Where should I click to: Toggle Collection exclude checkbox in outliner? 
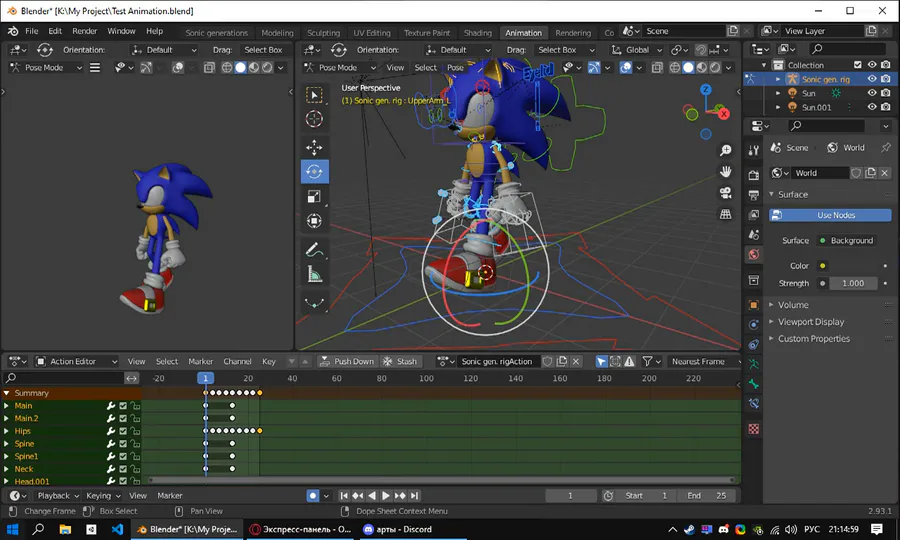coord(858,65)
